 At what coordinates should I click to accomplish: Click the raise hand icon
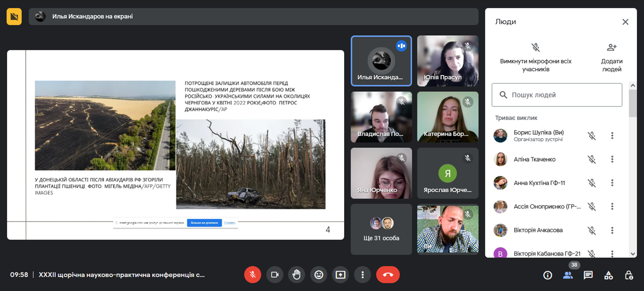297,274
